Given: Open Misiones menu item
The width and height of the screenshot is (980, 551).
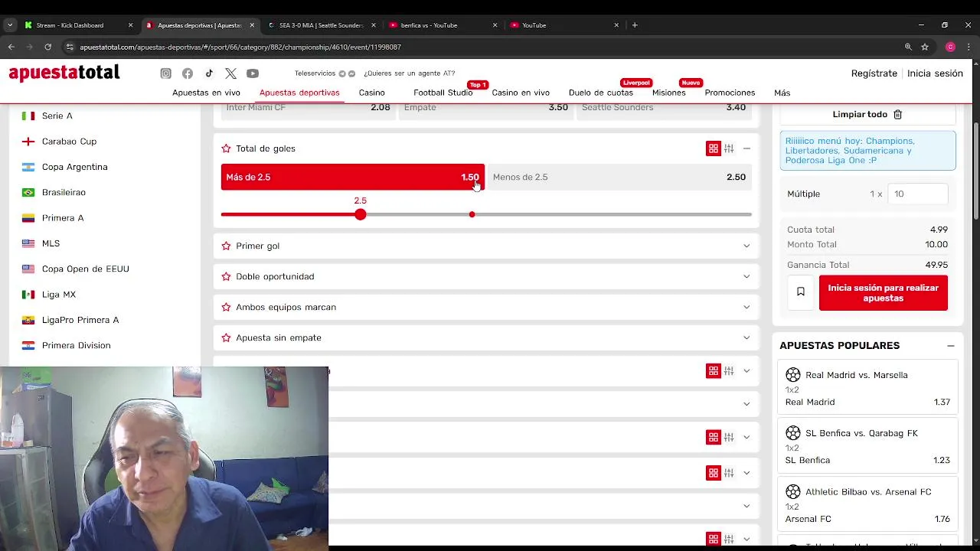Looking at the screenshot, I should click(669, 93).
